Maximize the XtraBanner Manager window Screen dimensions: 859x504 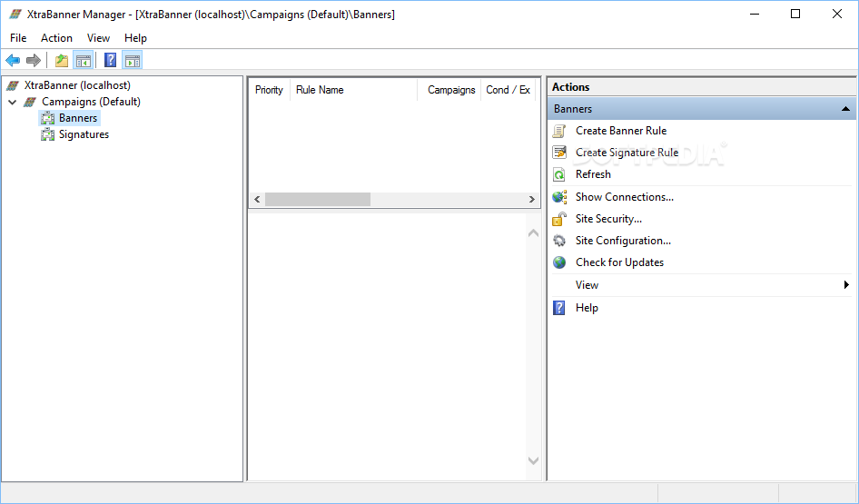point(795,15)
